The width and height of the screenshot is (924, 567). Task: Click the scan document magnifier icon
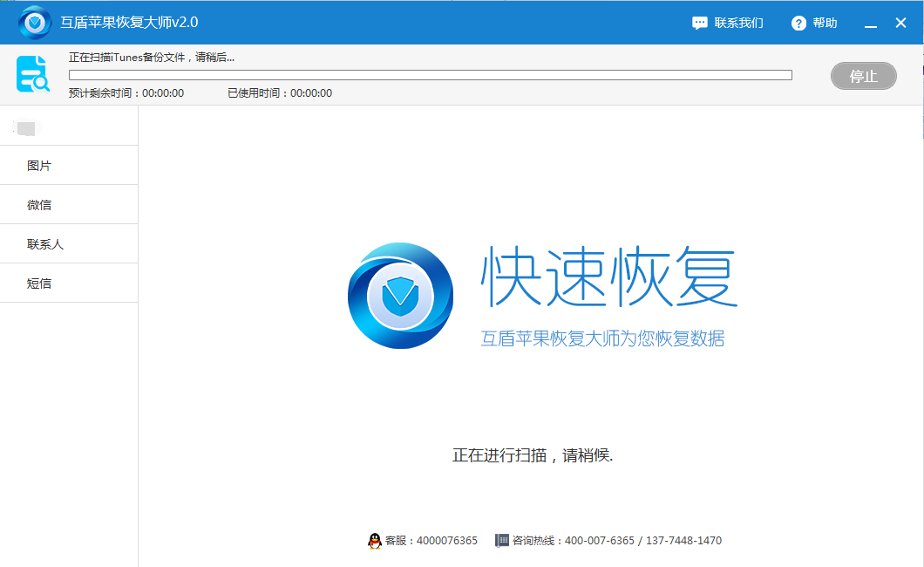33,74
